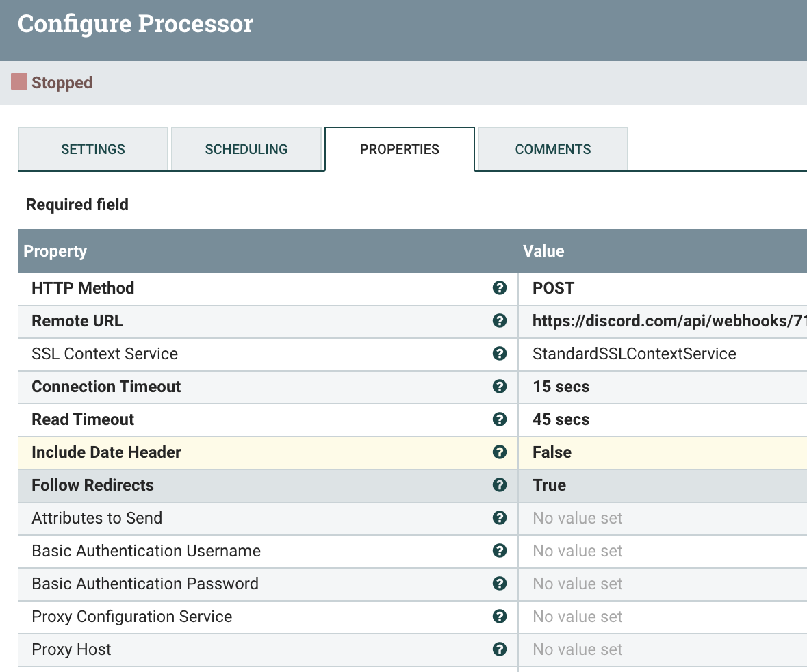Show help for SSL Context Service

500,354
